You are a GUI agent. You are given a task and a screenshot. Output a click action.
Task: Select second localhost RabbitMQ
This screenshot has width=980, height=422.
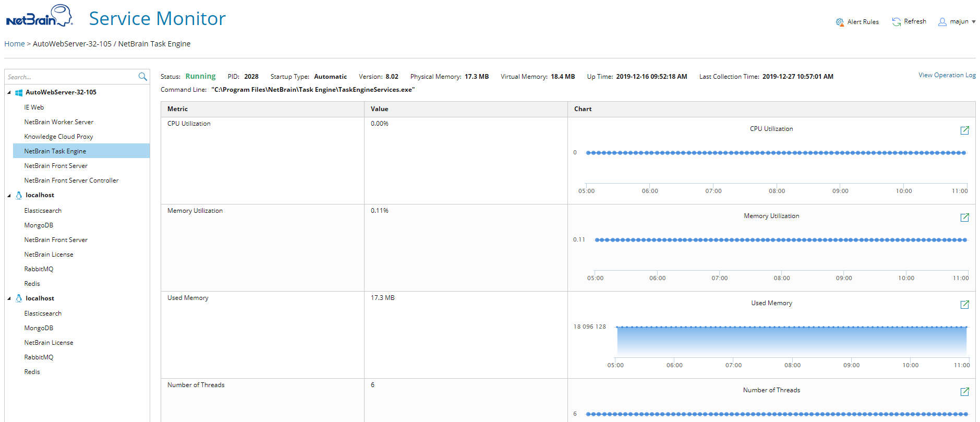point(39,357)
